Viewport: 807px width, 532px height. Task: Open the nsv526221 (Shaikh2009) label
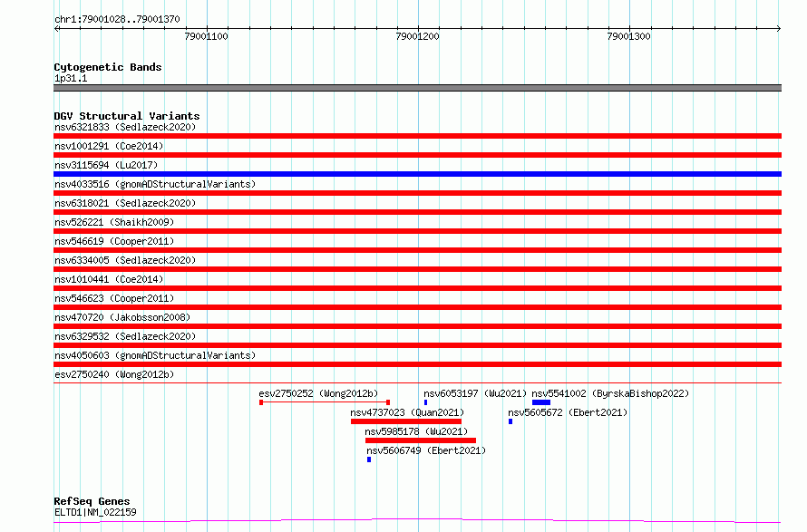(114, 222)
